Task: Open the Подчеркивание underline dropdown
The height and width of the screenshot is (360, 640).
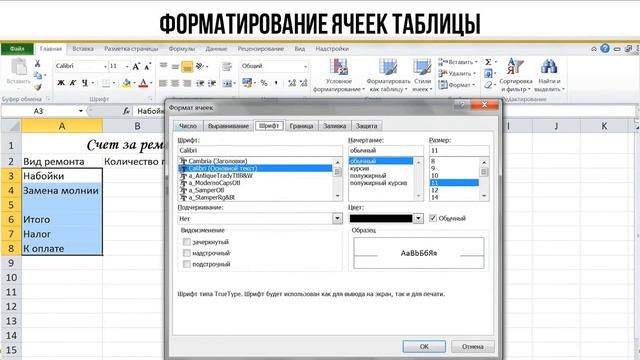Action: click(338, 218)
